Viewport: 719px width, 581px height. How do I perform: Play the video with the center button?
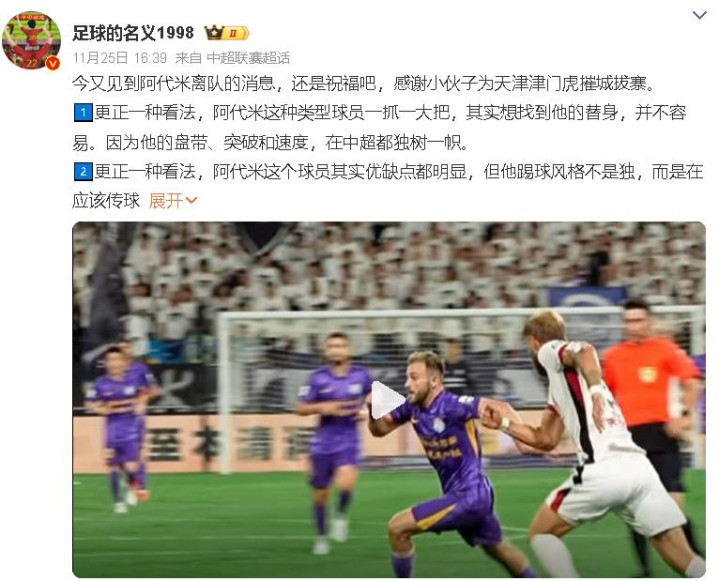tap(387, 400)
